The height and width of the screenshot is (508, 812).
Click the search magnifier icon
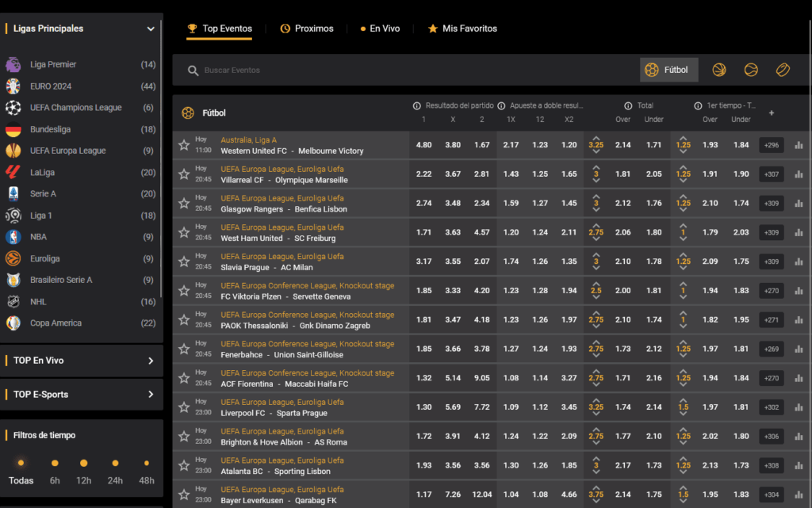click(x=193, y=70)
